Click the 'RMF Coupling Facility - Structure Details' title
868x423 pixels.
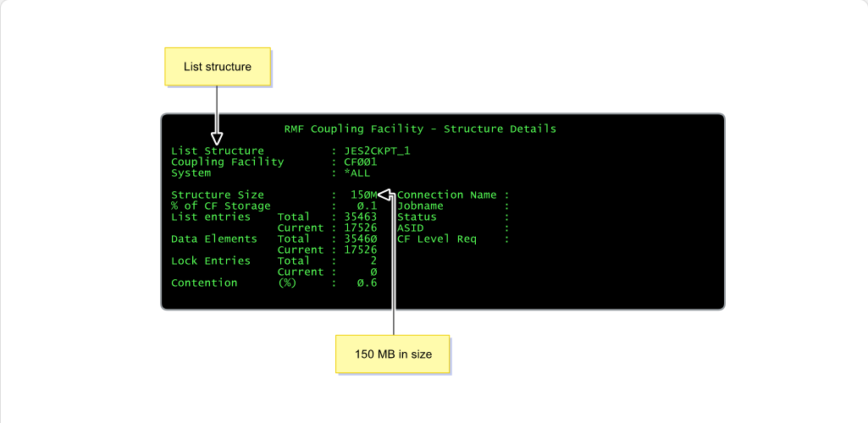(x=420, y=129)
